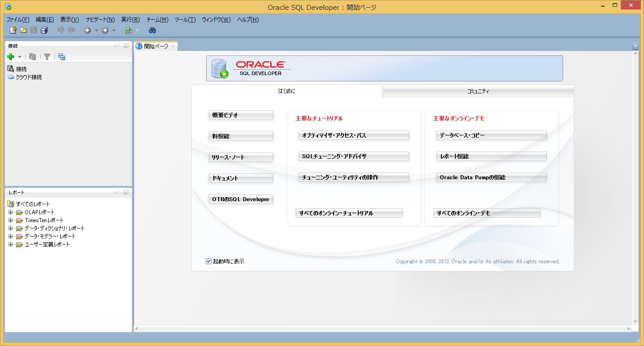The width and height of the screenshot is (644, 346).
Task: Add a new connection with green plus
Action: (x=11, y=57)
